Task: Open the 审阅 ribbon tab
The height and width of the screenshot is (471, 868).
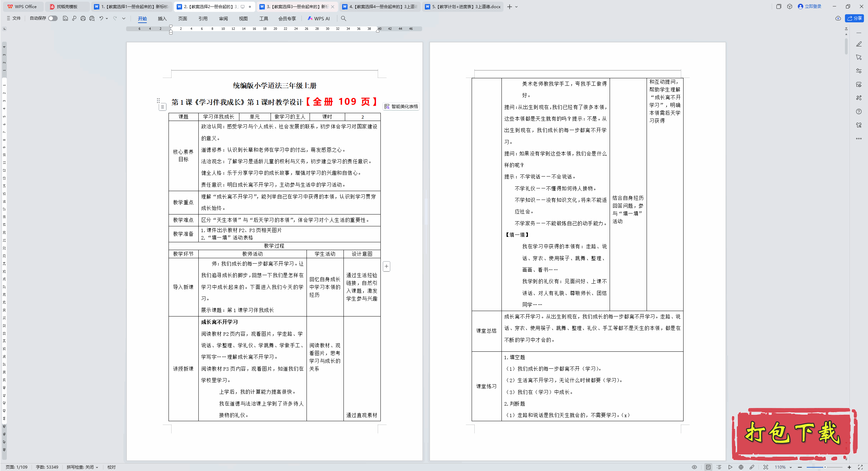Action: tap(223, 19)
